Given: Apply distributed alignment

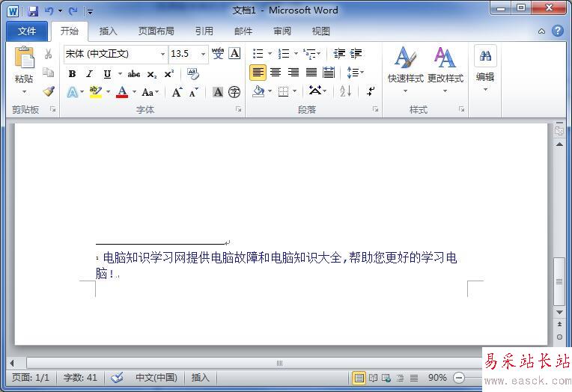Looking at the screenshot, I should tap(329, 73).
